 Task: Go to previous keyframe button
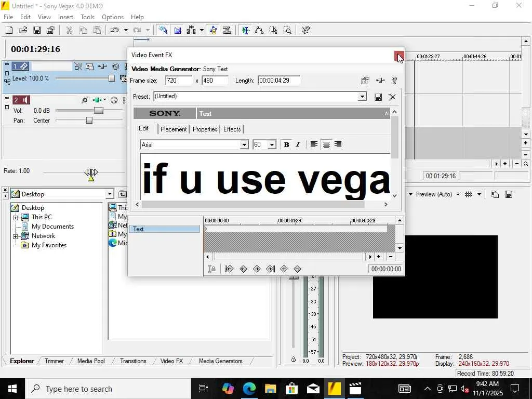(243, 269)
